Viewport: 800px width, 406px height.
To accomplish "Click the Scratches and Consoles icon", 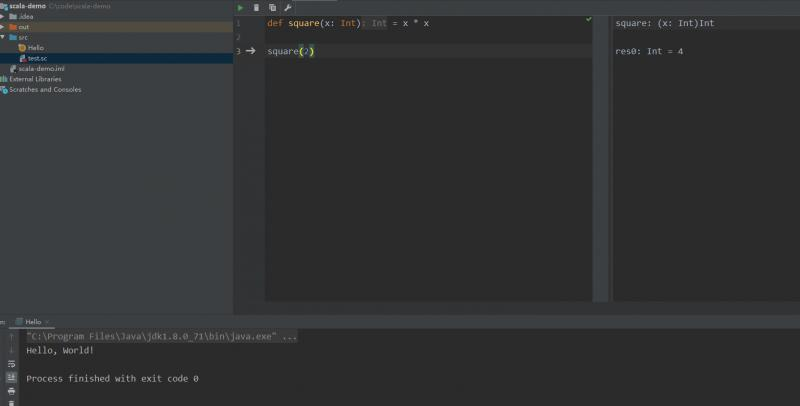I will [x=4, y=90].
